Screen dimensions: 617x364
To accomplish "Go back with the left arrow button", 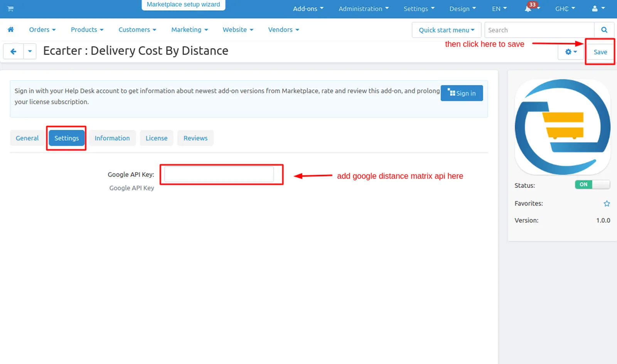I will click(13, 51).
